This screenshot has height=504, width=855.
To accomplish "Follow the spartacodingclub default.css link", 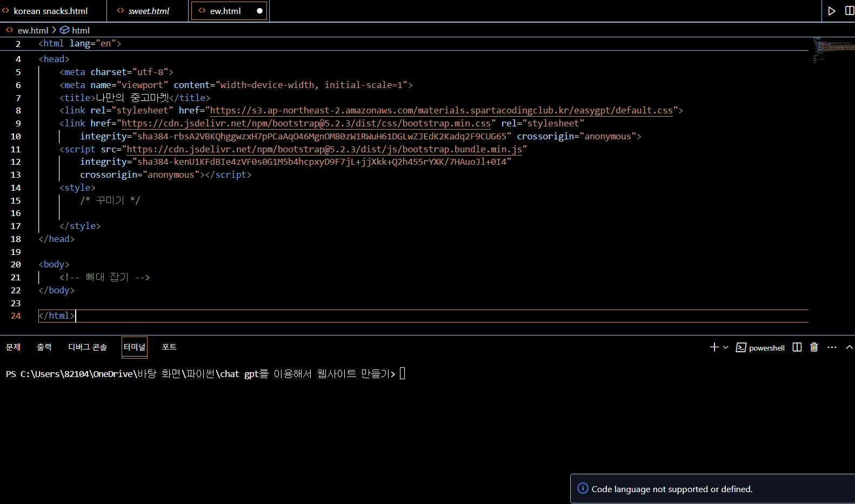I will tap(442, 111).
